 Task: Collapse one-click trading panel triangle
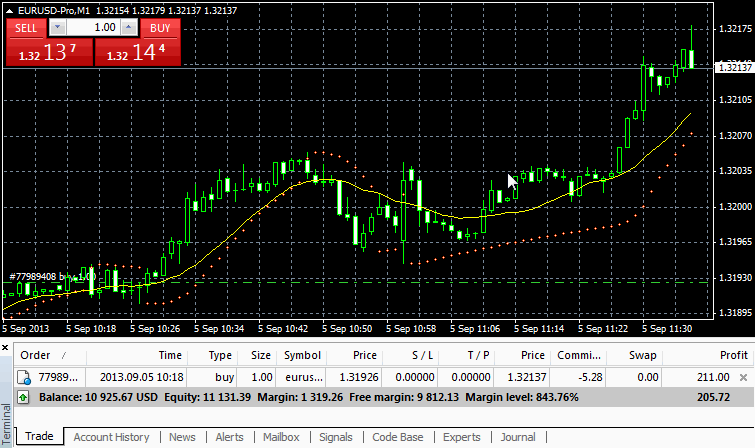pyautogui.click(x=9, y=11)
